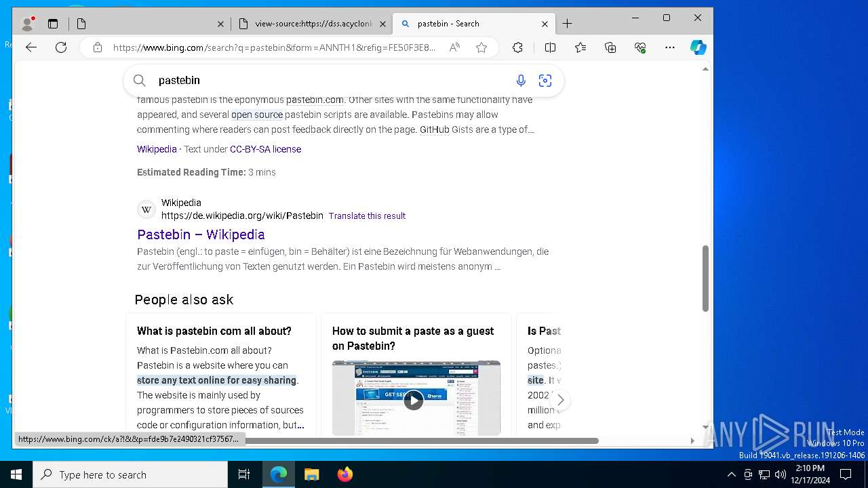
Task: View site information lock icon
Action: [x=98, y=47]
